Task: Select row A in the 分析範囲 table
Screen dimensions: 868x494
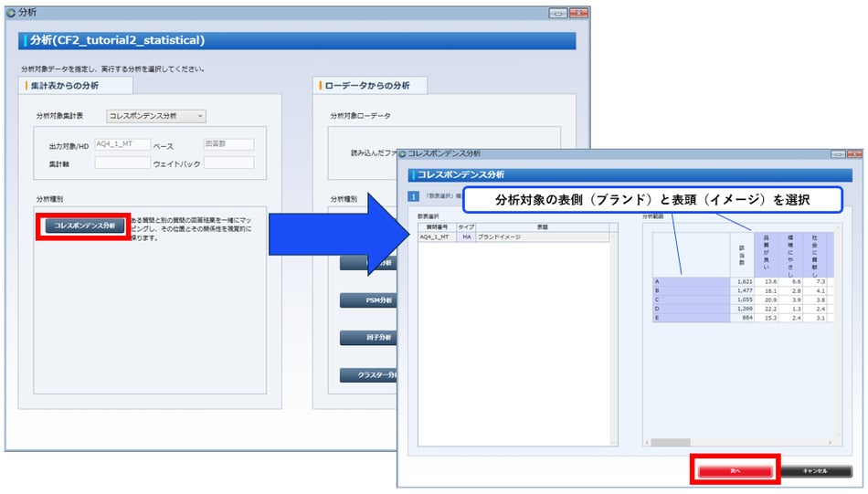Action: pos(691,281)
